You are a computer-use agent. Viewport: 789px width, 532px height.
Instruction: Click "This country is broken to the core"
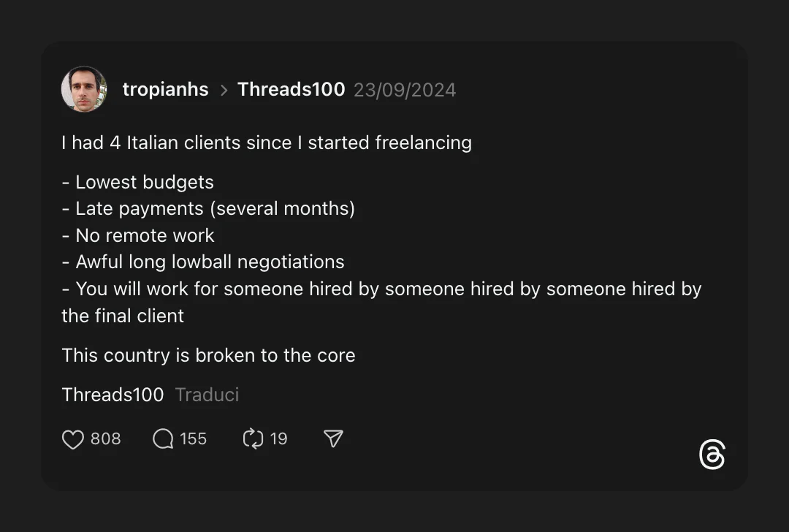coord(208,355)
